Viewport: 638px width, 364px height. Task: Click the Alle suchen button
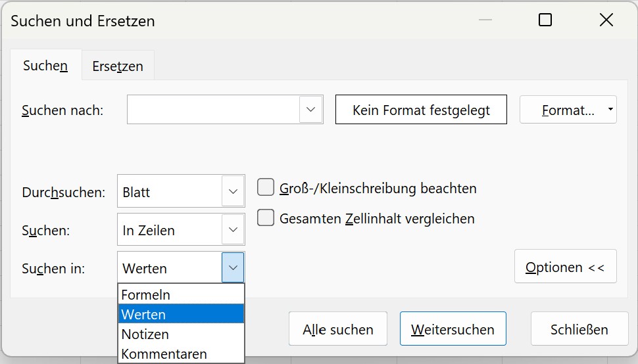click(338, 329)
